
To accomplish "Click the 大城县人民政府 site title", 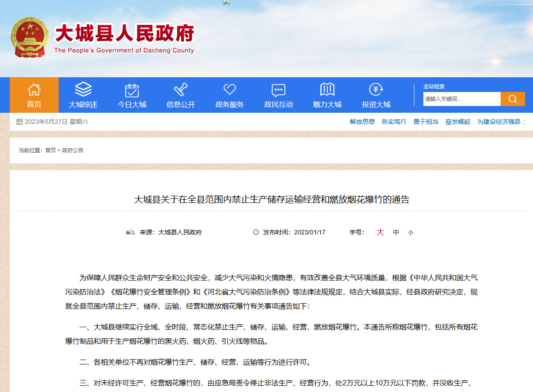I will [124, 34].
